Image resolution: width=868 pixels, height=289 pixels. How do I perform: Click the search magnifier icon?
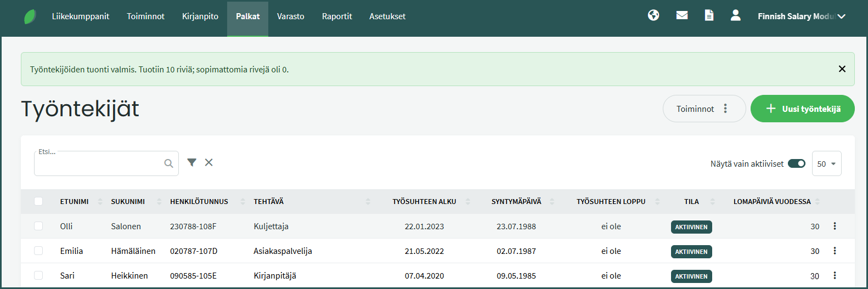(x=168, y=163)
